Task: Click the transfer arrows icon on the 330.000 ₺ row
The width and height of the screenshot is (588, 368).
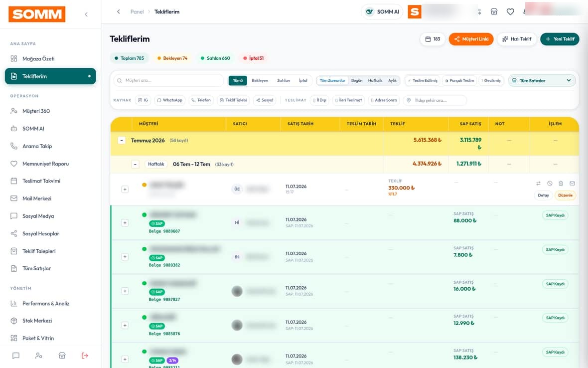Action: click(538, 184)
